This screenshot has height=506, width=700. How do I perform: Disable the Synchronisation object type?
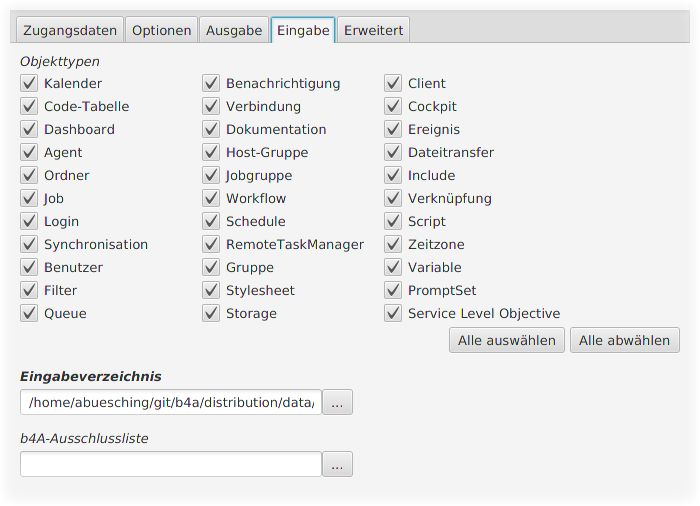point(28,245)
